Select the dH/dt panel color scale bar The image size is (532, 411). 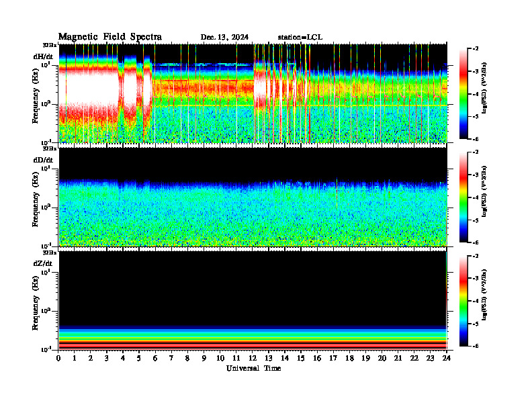coord(463,94)
